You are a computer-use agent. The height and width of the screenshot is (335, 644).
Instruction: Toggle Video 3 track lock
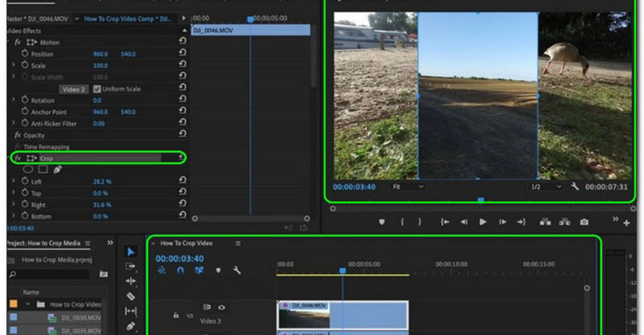176,315
